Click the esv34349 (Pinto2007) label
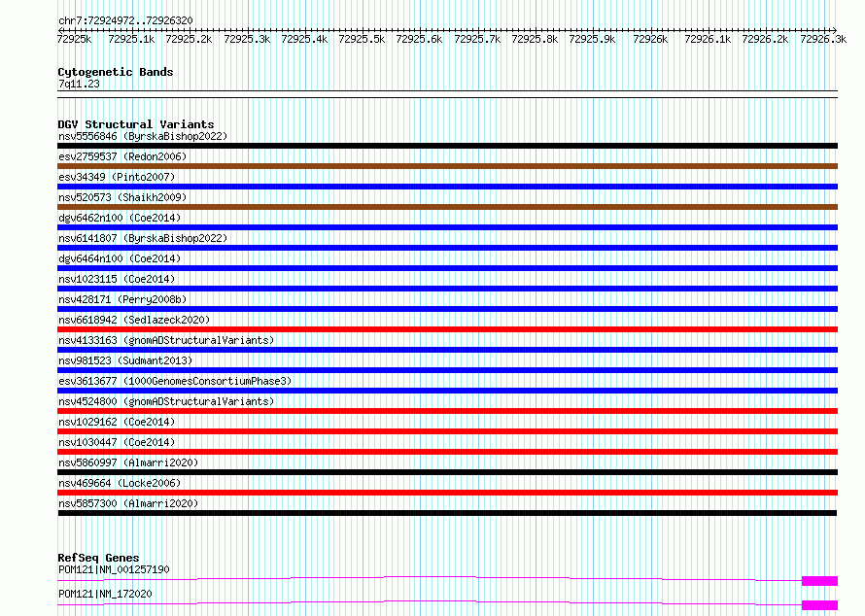865x616 pixels. [117, 177]
